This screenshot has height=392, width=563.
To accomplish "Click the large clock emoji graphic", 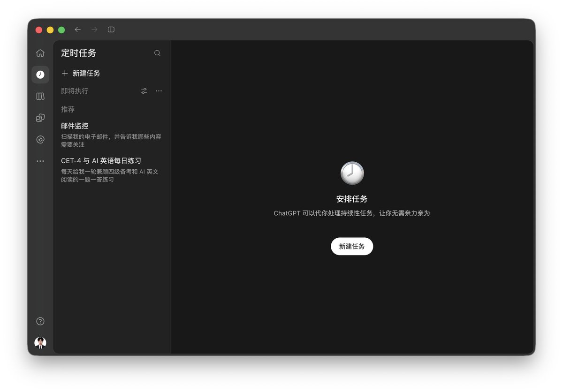I will click(x=352, y=173).
